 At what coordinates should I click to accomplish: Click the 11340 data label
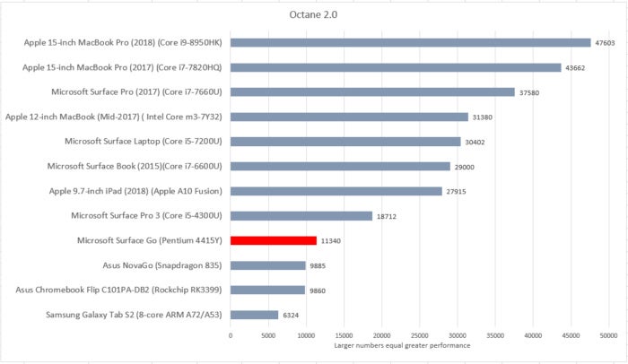click(331, 241)
